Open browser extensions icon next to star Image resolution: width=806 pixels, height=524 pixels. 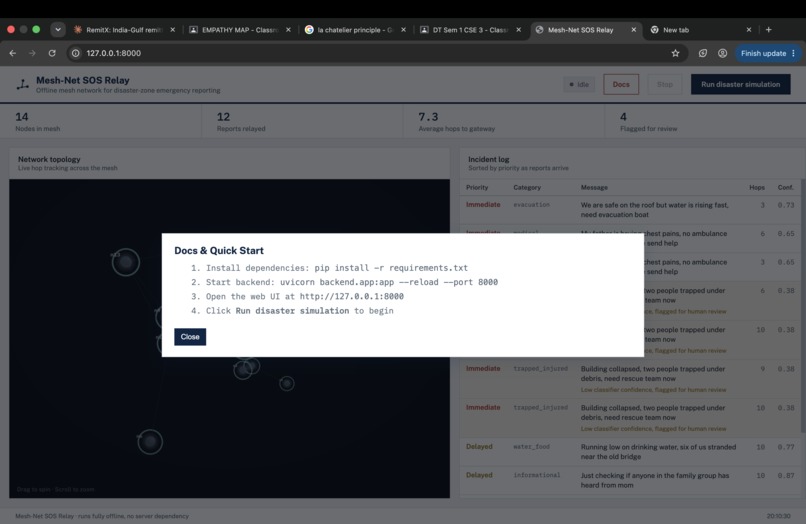(703, 53)
